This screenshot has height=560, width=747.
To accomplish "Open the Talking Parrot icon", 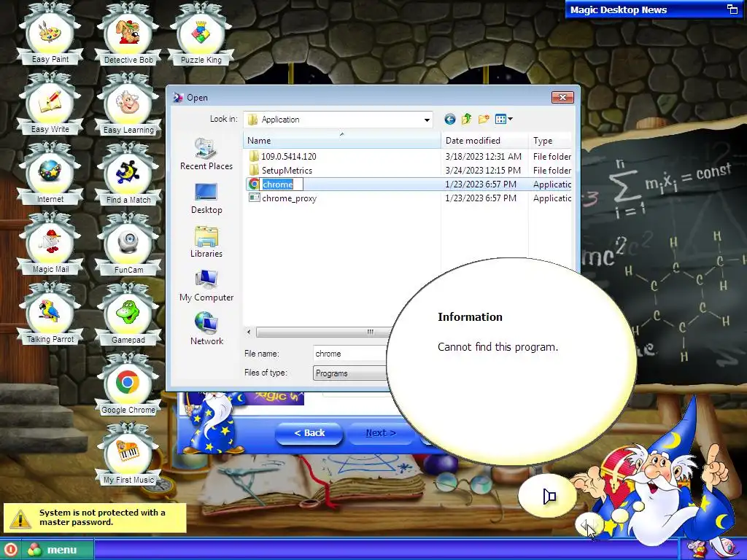I will click(50, 314).
